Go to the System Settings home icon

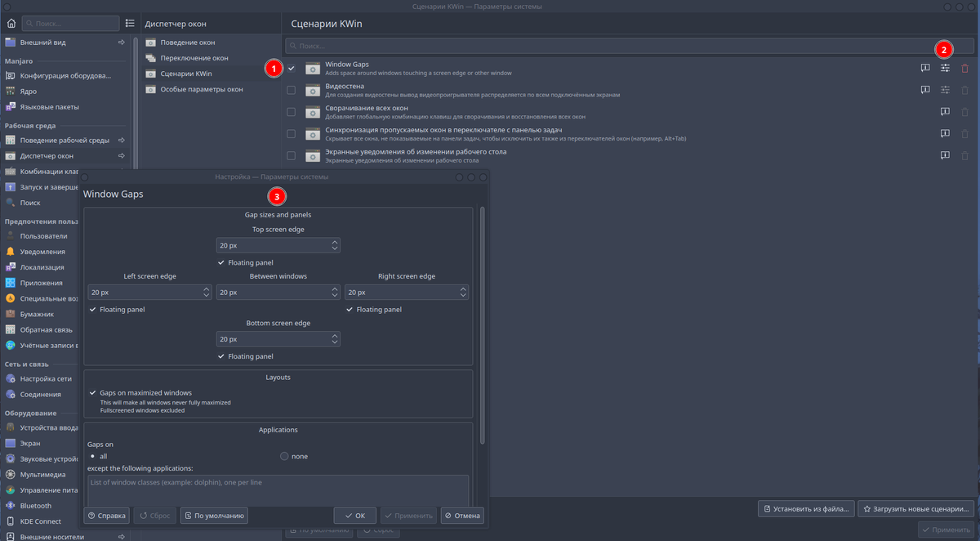(x=11, y=23)
